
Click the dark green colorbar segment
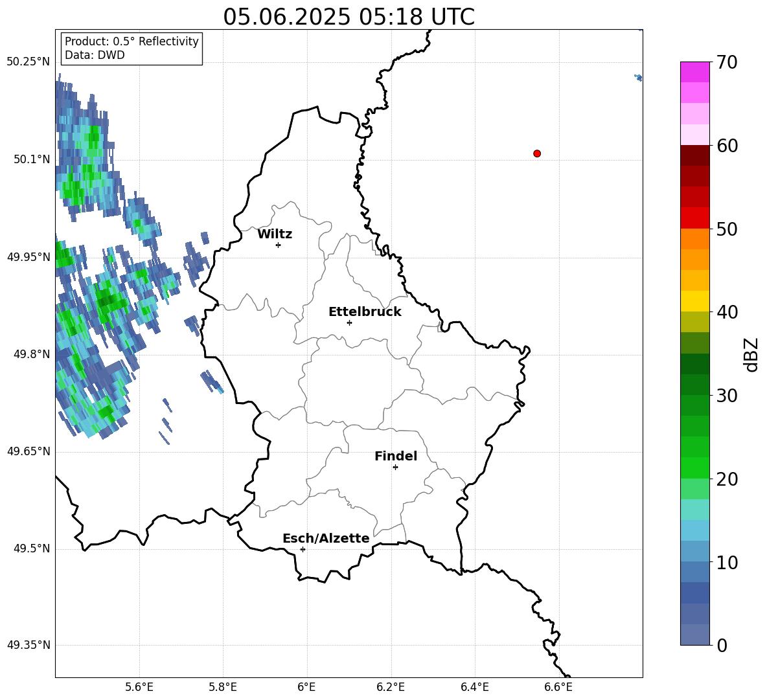(x=694, y=364)
